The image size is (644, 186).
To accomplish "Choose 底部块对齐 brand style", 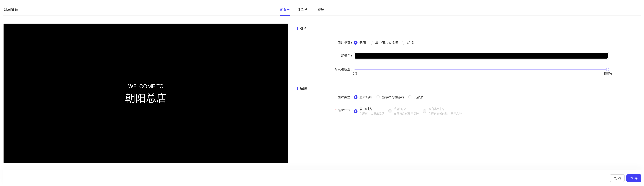I will point(425,111).
